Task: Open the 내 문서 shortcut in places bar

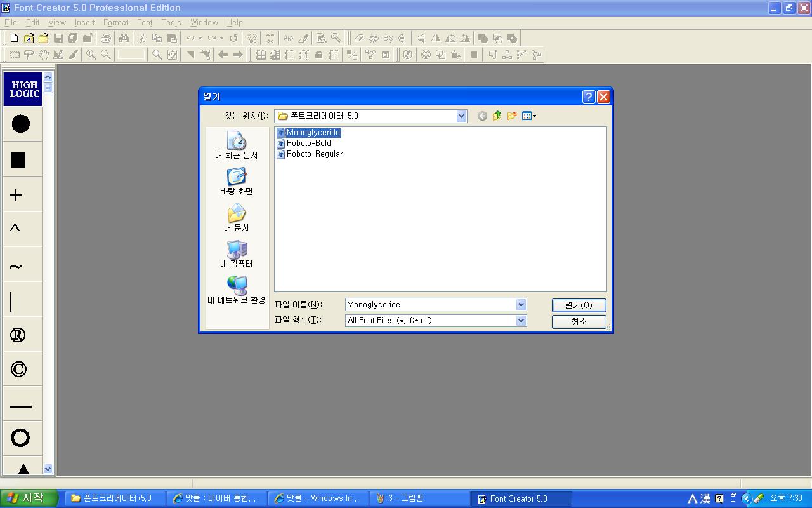Action: pos(237,218)
